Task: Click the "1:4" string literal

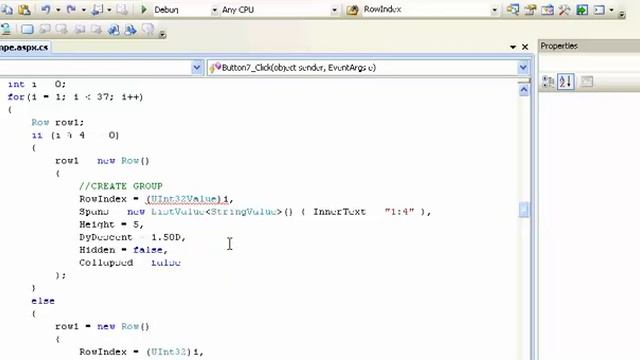Action: 399,211
